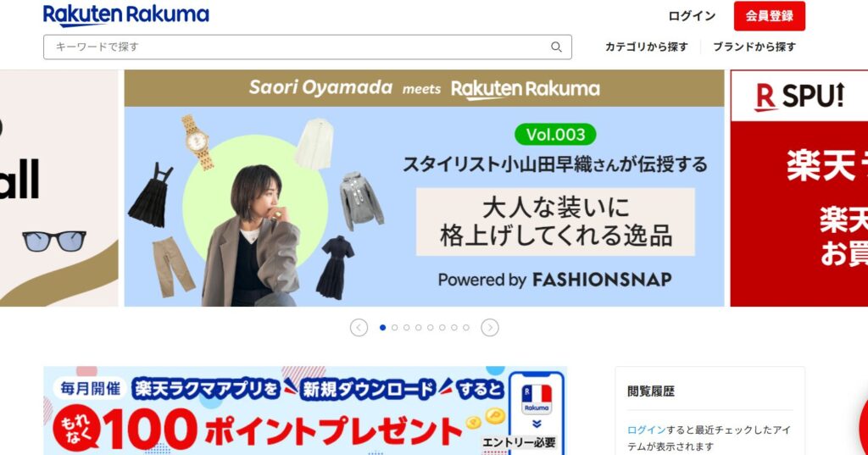Open the 100ポイントプレゼント app download banner
Screen dimensions: 868x455
(305, 410)
